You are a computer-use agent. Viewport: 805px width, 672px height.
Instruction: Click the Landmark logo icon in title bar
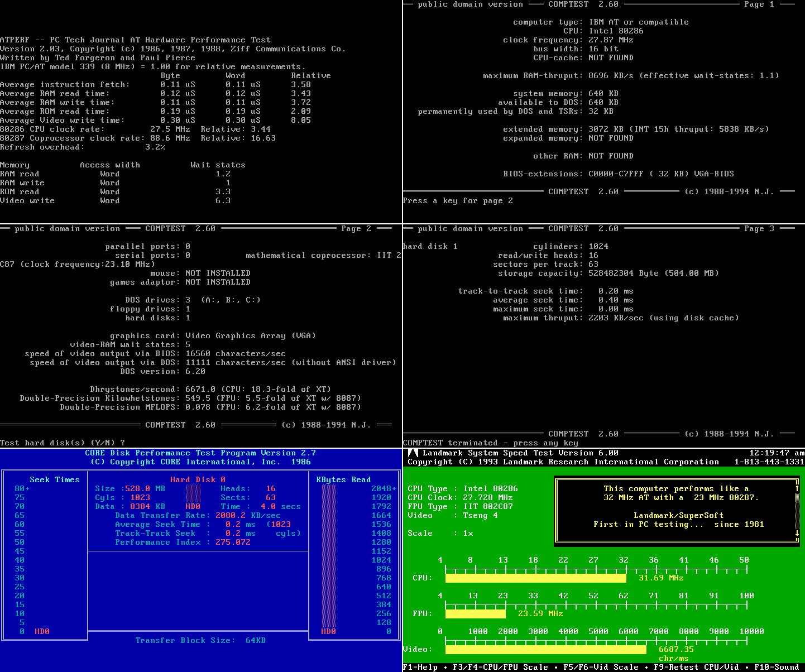point(413,453)
